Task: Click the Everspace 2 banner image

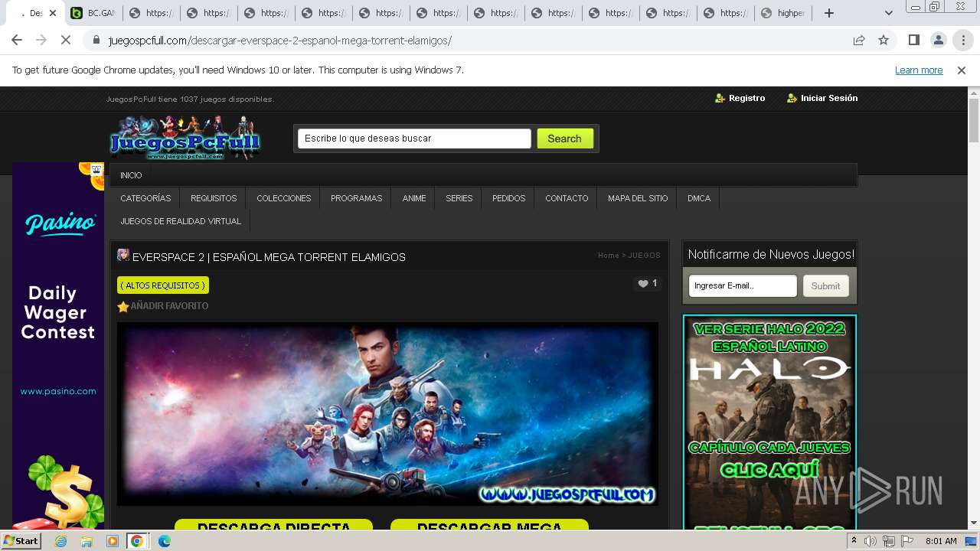Action: click(x=387, y=414)
